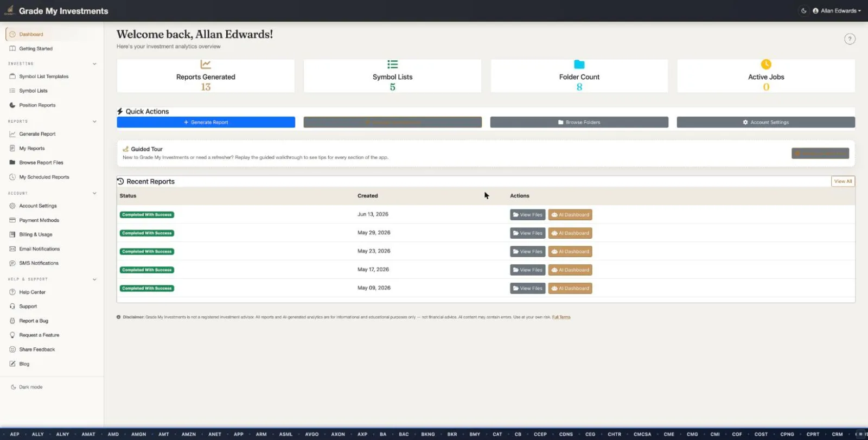Toggle theme via moon icon in header
This screenshot has height=440, width=868.
[803, 11]
